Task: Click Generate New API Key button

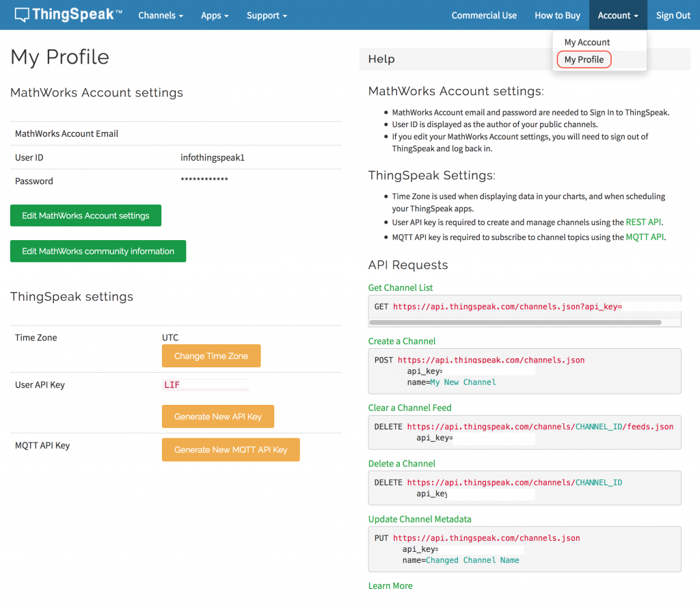Action: pyautogui.click(x=218, y=417)
